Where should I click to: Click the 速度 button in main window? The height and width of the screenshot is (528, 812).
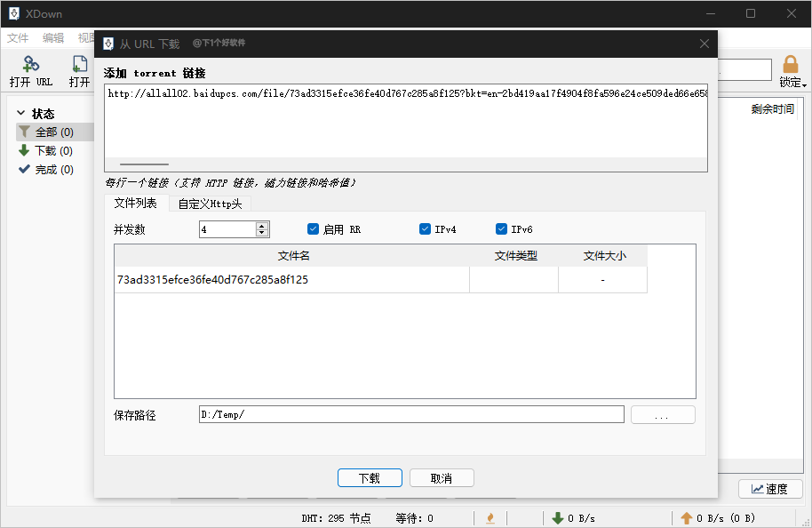click(x=770, y=489)
